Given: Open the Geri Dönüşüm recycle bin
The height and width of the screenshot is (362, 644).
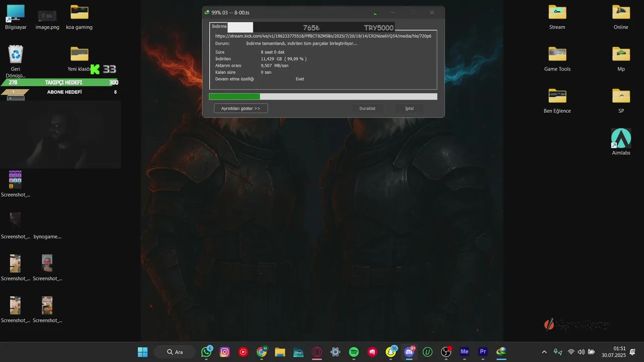Looking at the screenshot, I should coord(16,61).
